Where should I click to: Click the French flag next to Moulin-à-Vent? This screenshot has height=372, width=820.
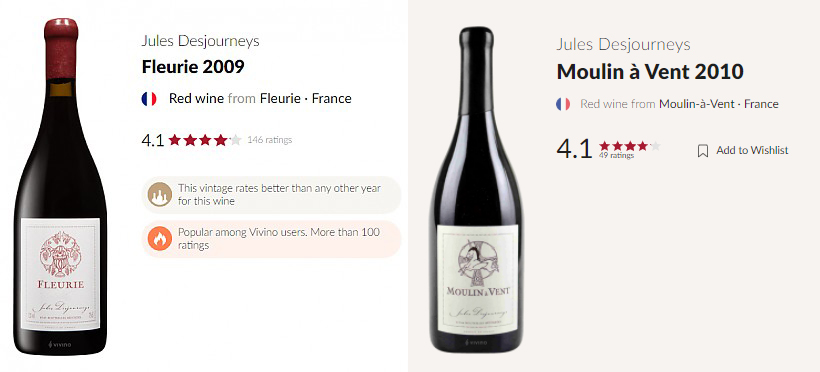click(x=563, y=104)
